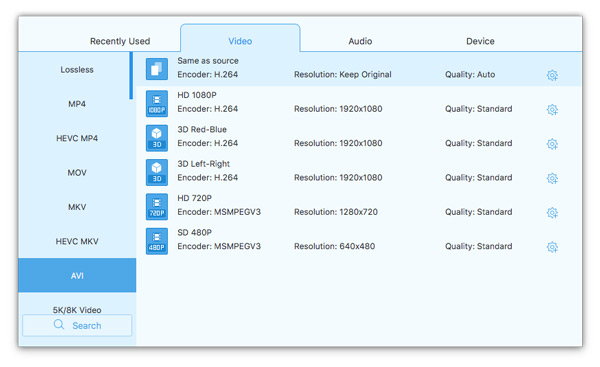Click Resolution: 640x480 text

pos(334,246)
